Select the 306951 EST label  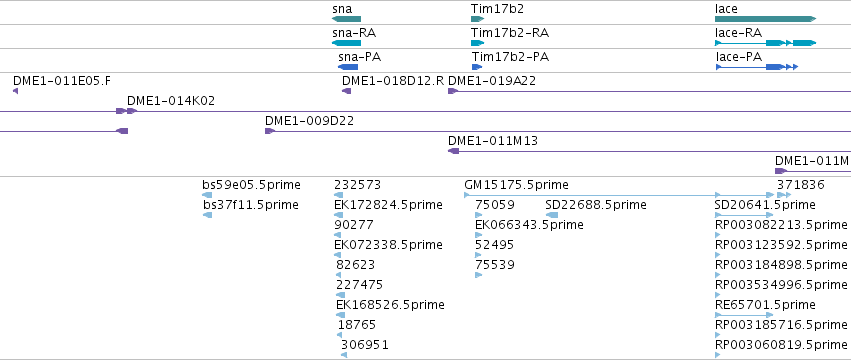pos(365,345)
